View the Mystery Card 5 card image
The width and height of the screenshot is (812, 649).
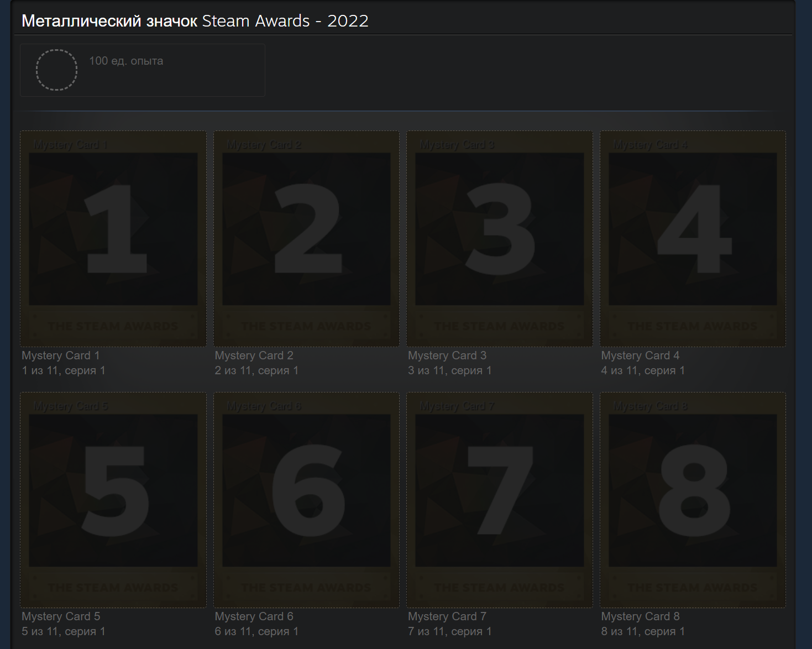[113, 500]
